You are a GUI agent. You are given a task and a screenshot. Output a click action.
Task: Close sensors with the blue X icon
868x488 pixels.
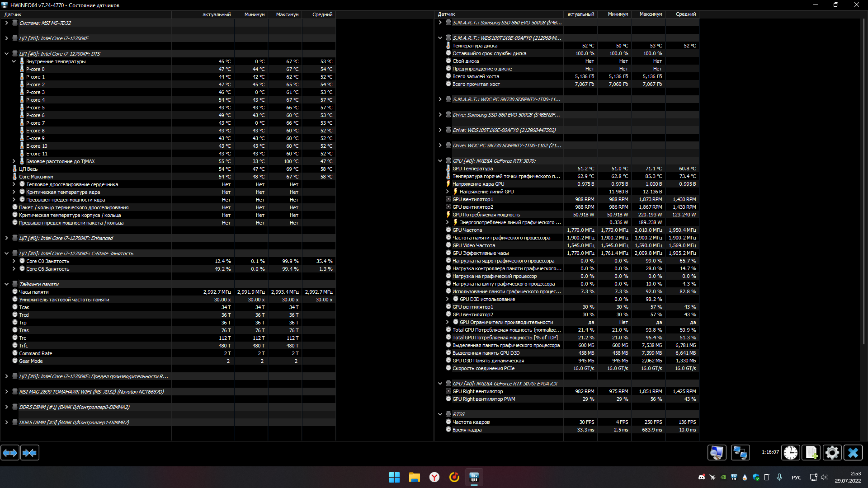coord(853,453)
